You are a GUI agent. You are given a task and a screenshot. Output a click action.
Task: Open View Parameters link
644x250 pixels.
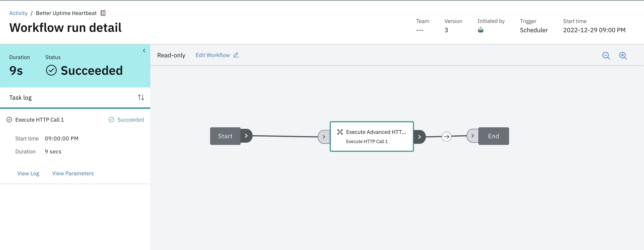coord(73,173)
